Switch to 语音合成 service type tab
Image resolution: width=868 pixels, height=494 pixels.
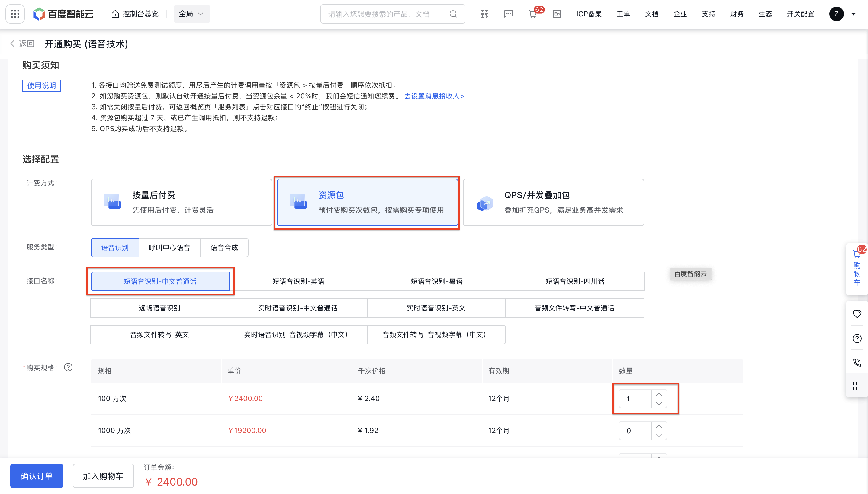[224, 248]
